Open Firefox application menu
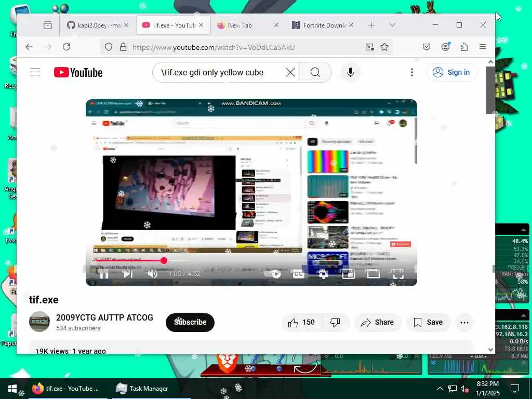The height and width of the screenshot is (399, 532). tap(483, 47)
